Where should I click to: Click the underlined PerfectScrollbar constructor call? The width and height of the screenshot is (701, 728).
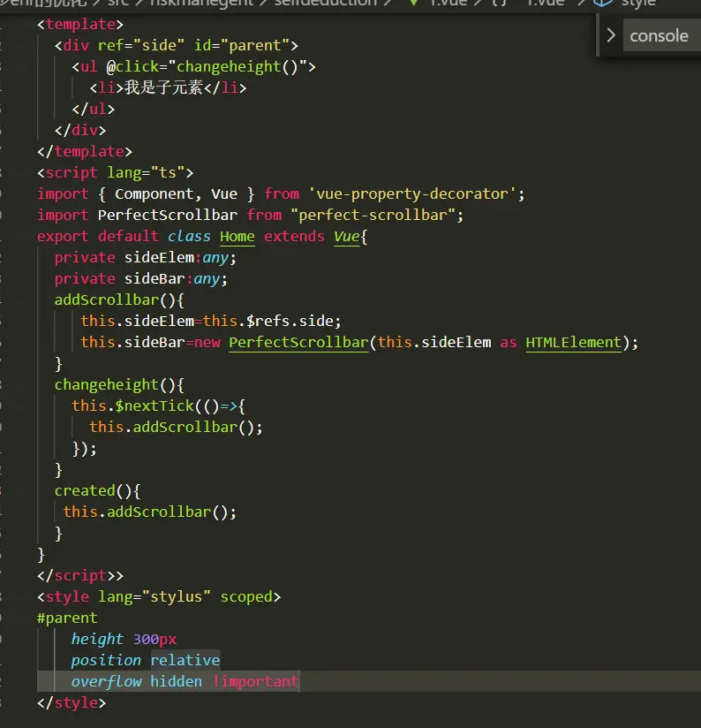pyautogui.click(x=298, y=343)
